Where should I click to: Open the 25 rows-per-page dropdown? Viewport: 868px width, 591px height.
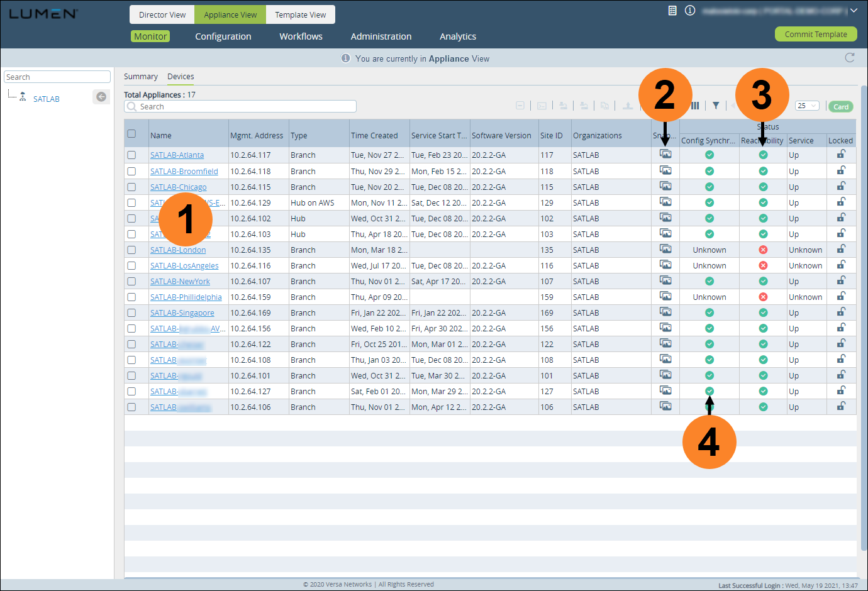pos(807,106)
